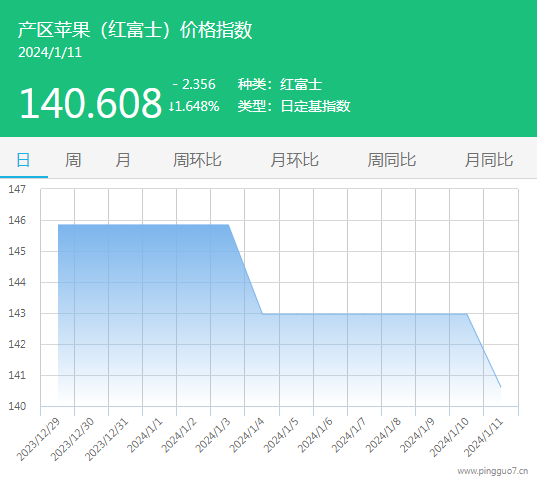Click the -2.356 change value

point(194,84)
